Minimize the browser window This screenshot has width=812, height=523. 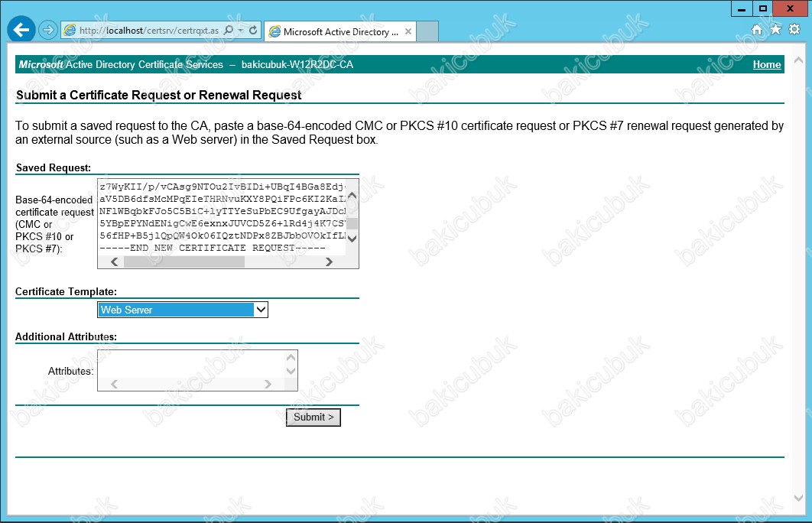click(x=742, y=9)
